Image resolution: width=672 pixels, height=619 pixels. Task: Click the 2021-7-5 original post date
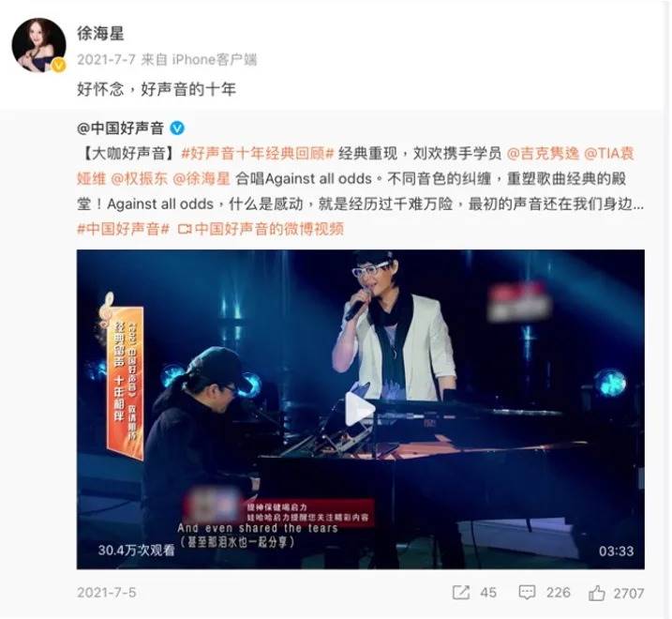pyautogui.click(x=107, y=593)
